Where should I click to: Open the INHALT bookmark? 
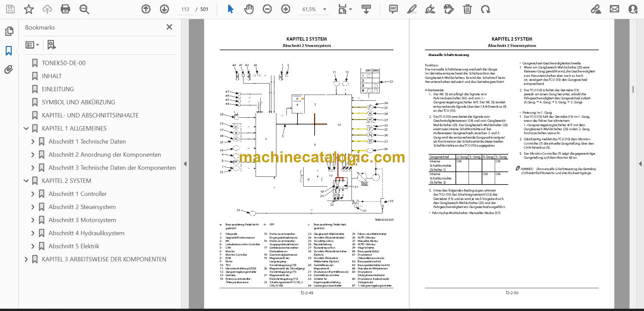(52, 76)
